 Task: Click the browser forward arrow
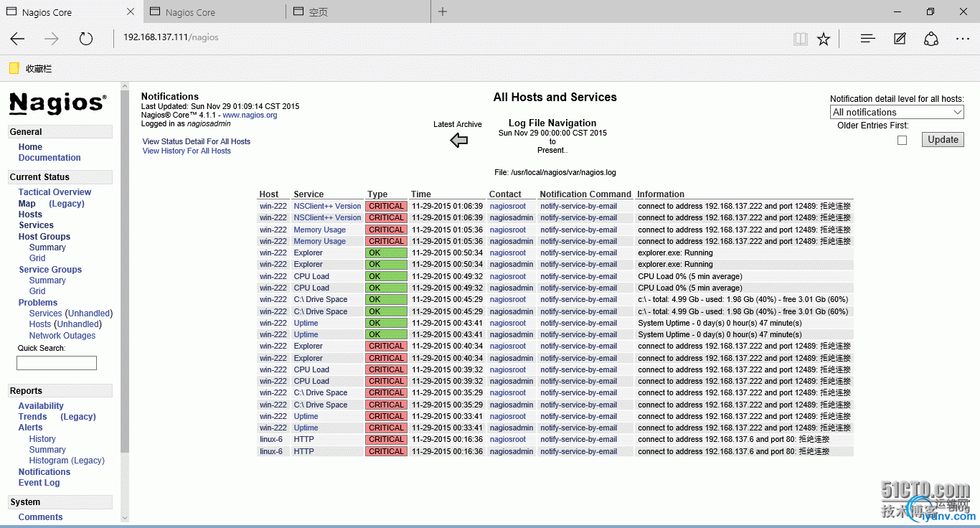tap(51, 39)
